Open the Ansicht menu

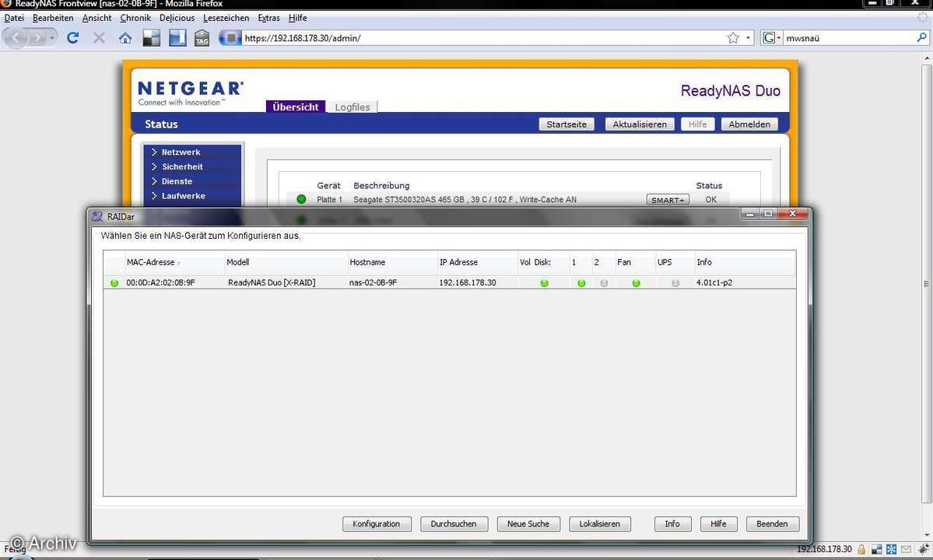click(x=97, y=18)
